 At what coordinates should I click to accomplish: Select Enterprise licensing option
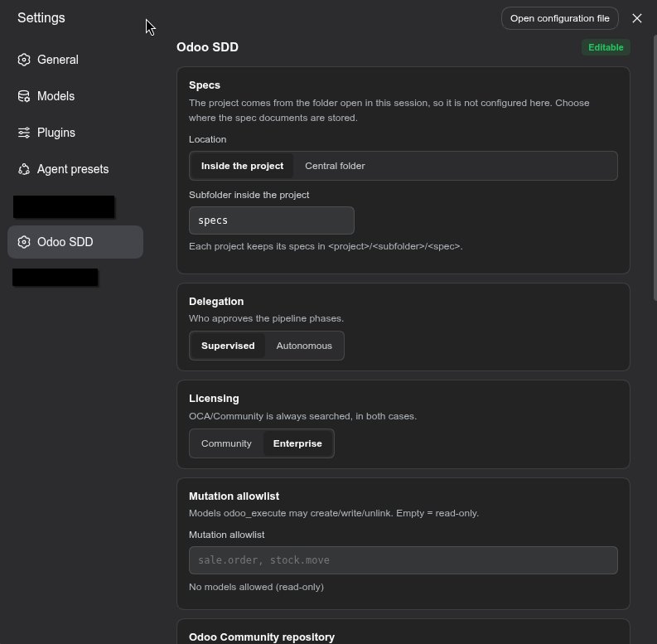tap(297, 443)
